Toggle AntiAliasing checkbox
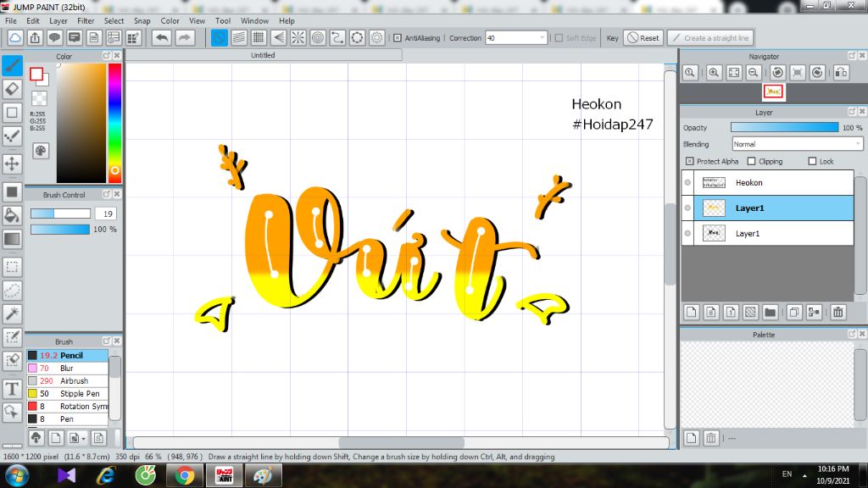The image size is (868, 488). [x=398, y=37]
